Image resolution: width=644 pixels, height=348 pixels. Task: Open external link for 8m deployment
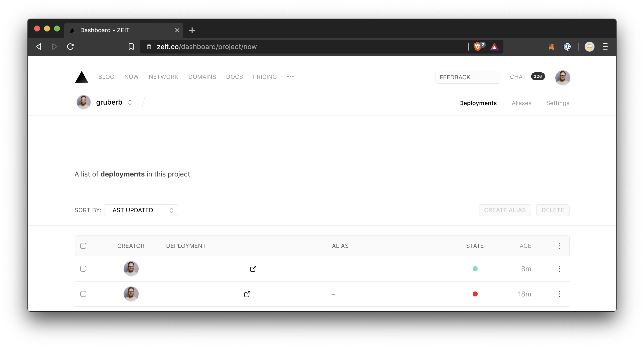pyautogui.click(x=253, y=269)
